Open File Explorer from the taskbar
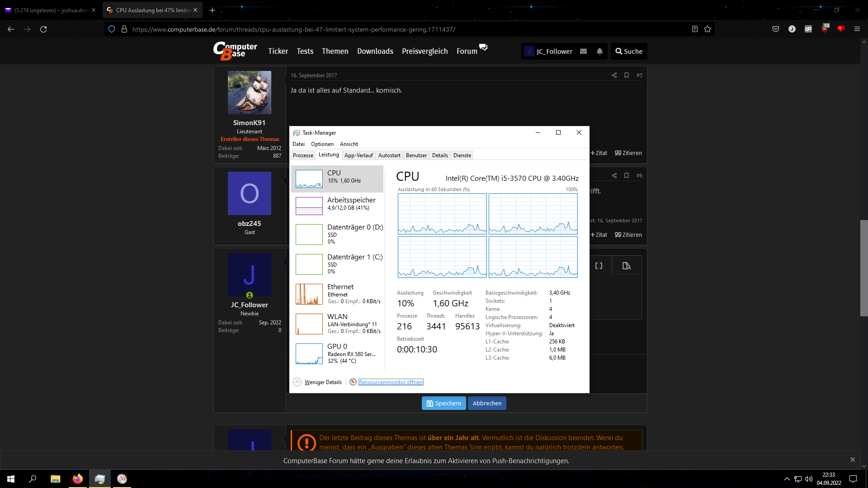Screen dimensions: 868x488 (55, 479)
